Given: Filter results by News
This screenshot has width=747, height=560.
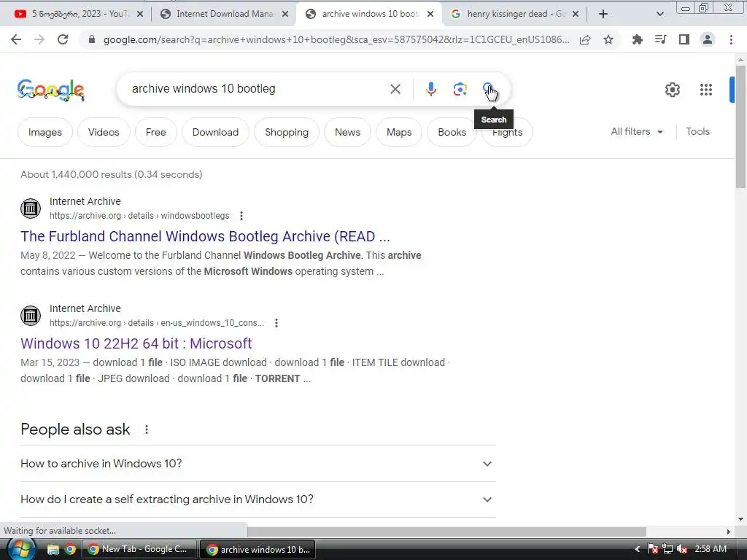Looking at the screenshot, I should [347, 132].
